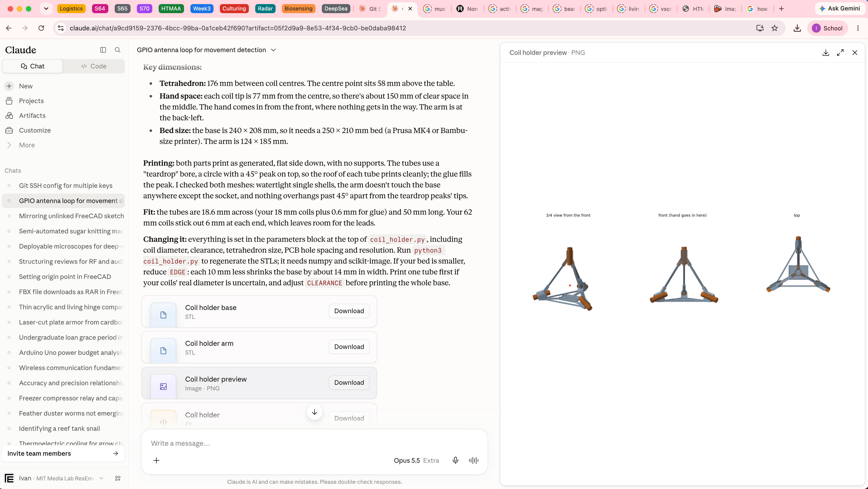Screen dimensions: 868x489
Task: Switch to Chat mode
Action: pos(32,66)
